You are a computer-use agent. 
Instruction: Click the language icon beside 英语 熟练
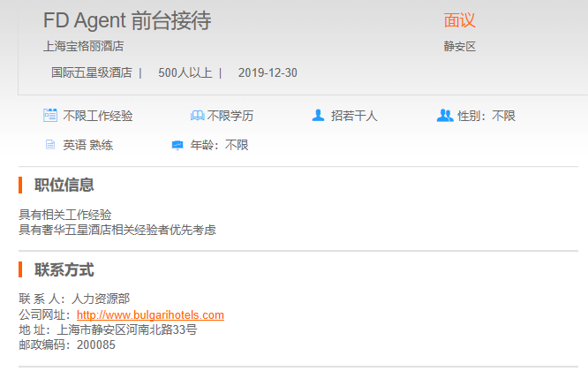[50, 145]
